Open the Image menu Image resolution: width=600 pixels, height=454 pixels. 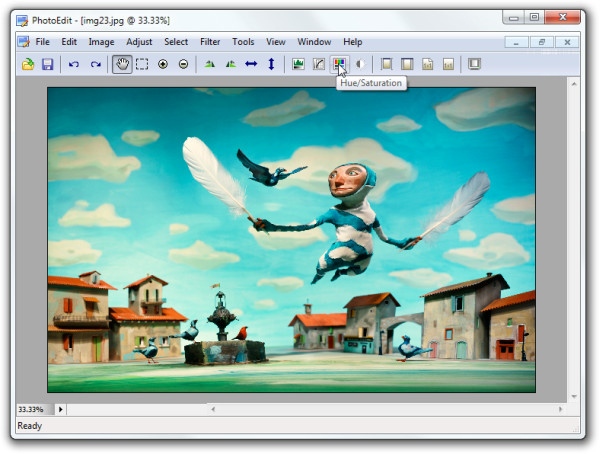tap(101, 42)
